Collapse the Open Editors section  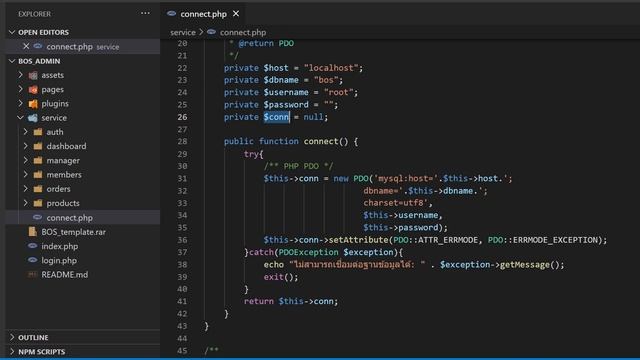pos(12,32)
